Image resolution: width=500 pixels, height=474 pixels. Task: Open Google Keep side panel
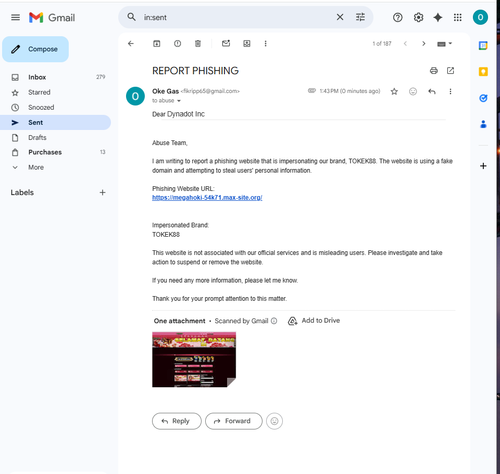click(x=483, y=72)
